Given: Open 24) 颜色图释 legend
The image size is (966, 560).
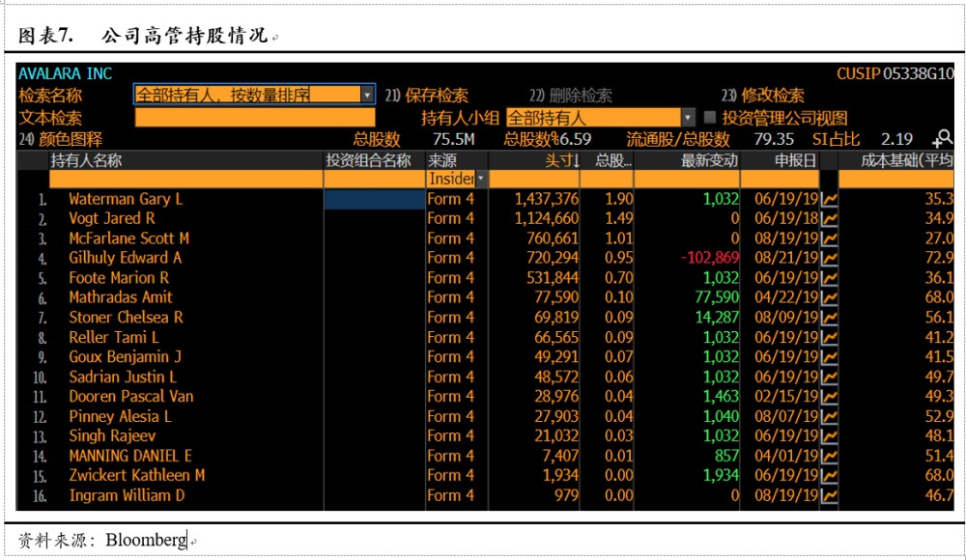Looking at the screenshot, I should tap(60, 139).
